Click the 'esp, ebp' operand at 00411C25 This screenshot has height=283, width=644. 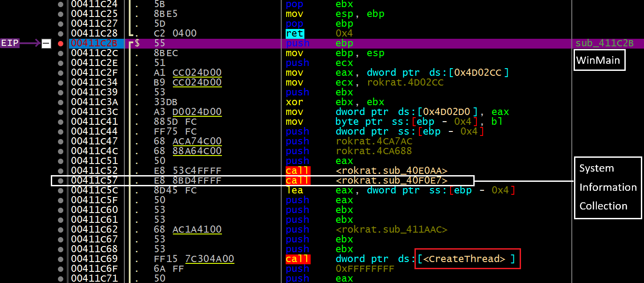[360, 14]
